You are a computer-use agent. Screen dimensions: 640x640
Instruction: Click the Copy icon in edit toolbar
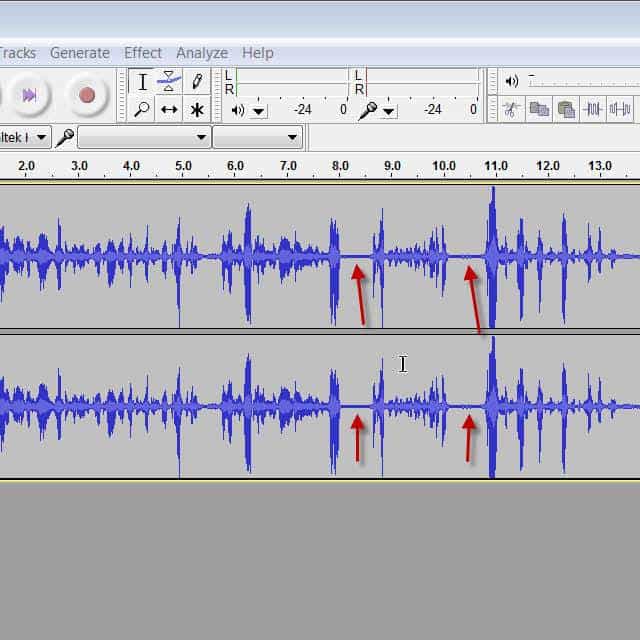tap(539, 109)
